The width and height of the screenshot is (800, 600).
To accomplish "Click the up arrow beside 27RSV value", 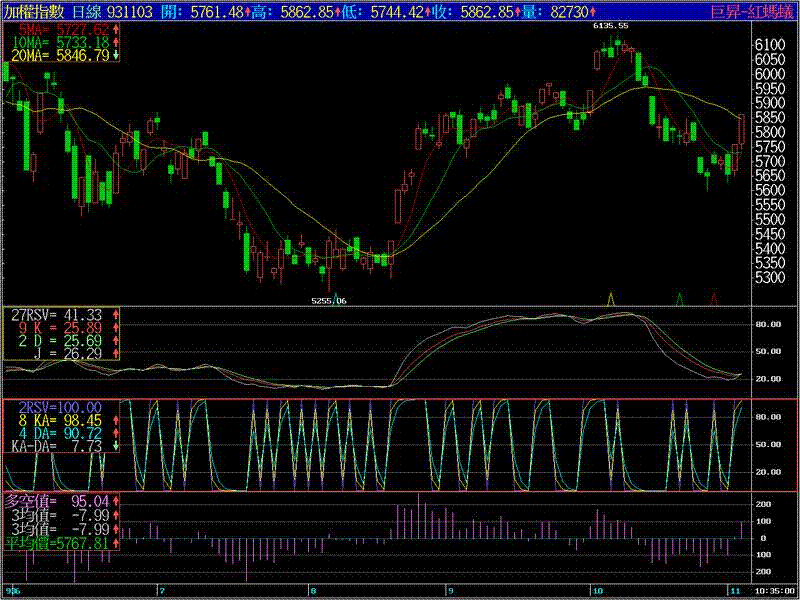I will [117, 314].
